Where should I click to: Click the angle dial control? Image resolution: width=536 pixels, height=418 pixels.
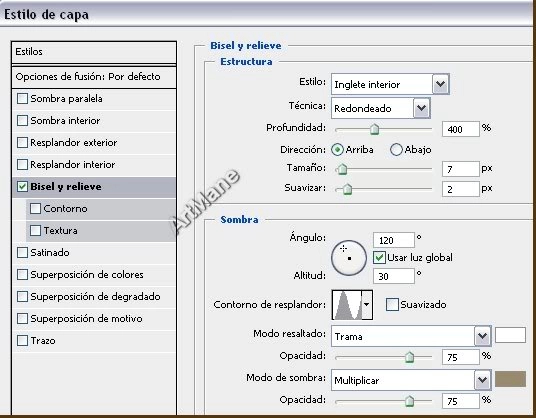coord(348,258)
